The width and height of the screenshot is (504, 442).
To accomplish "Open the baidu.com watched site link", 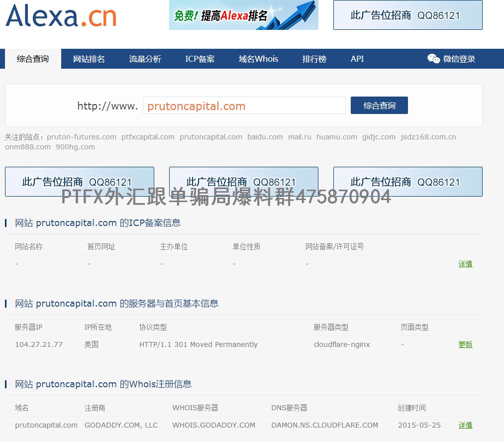I will click(265, 137).
